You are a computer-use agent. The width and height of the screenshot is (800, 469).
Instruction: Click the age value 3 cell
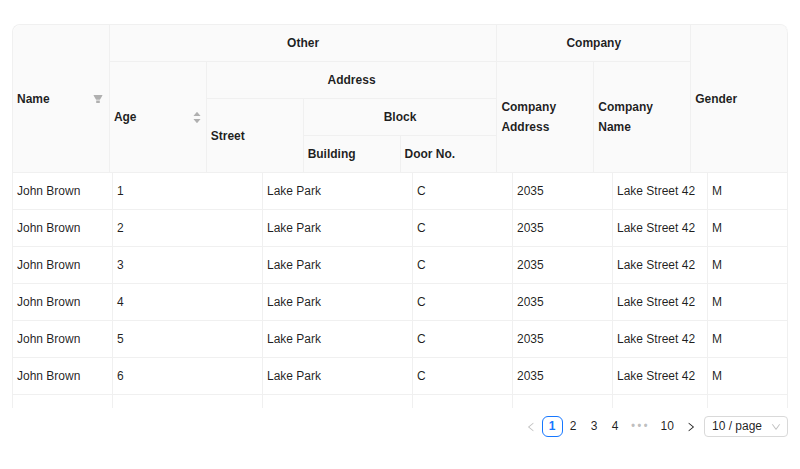187,265
